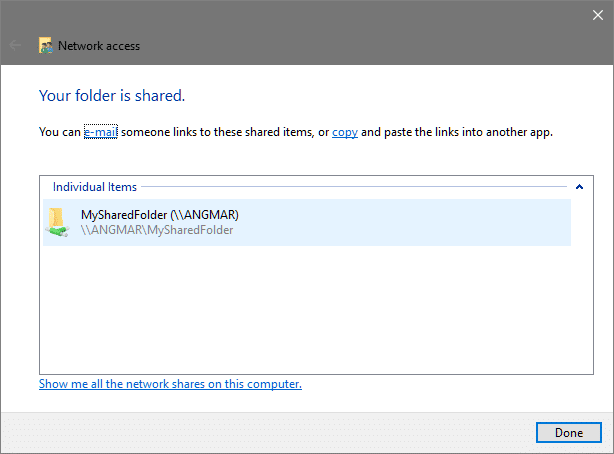
Task: Click the divider line beside Individual Items
Action: pyautogui.click(x=354, y=187)
